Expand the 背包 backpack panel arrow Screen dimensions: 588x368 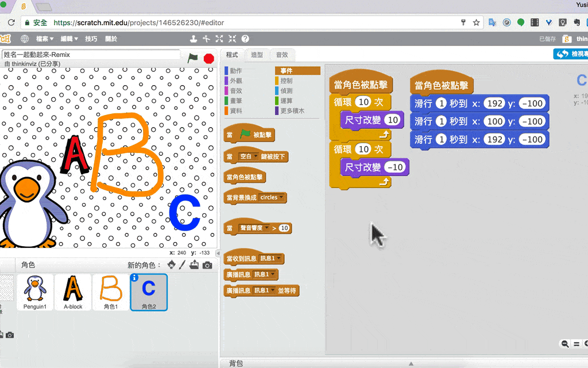click(x=411, y=363)
